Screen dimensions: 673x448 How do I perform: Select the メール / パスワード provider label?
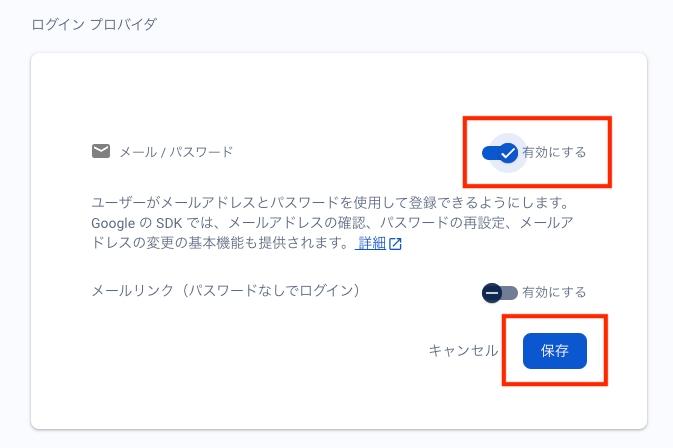pos(176,152)
